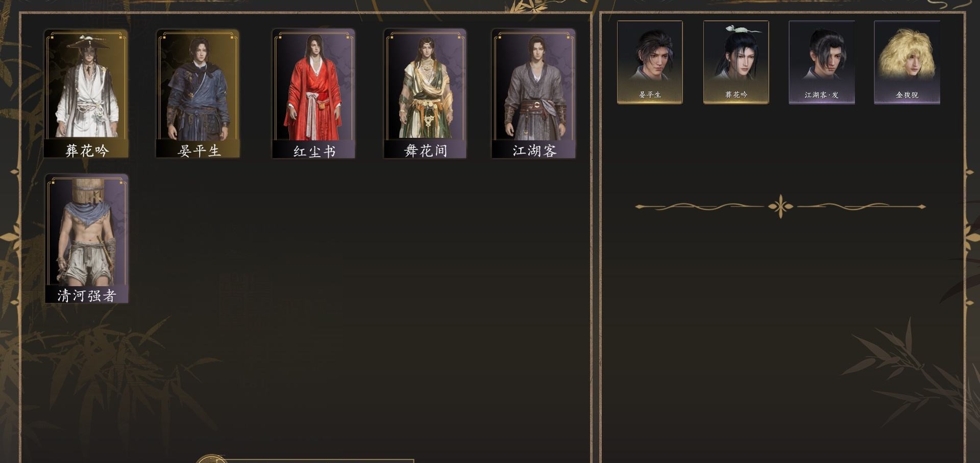Viewport: 980px width, 463px height.
Task: Select the 晏平生 hairstyle icon
Action: point(650,62)
